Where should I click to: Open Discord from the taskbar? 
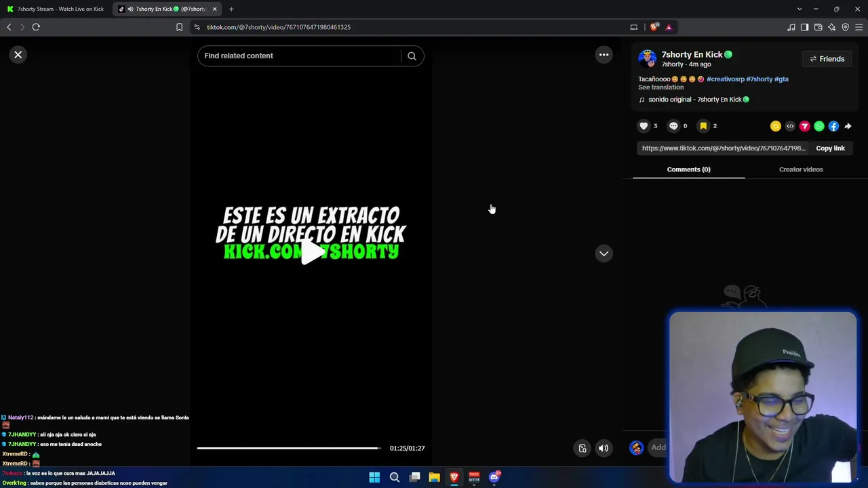coord(494,477)
